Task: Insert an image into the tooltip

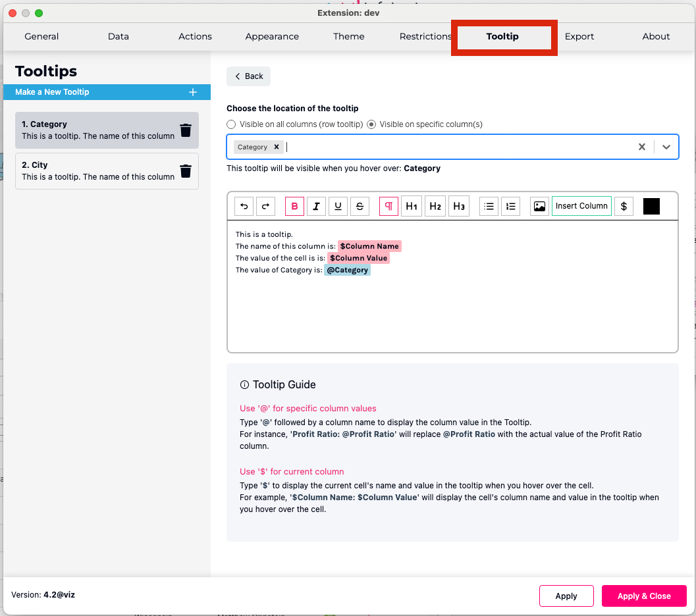Action: click(x=539, y=206)
